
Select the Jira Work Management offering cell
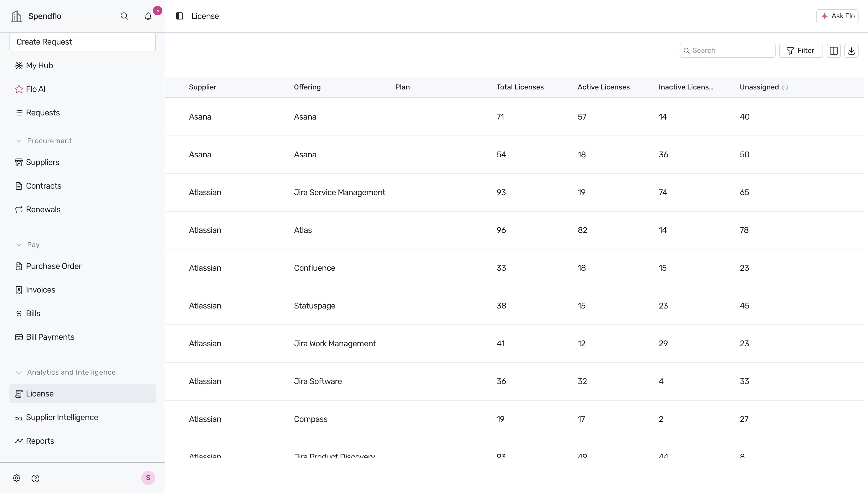[x=335, y=343]
